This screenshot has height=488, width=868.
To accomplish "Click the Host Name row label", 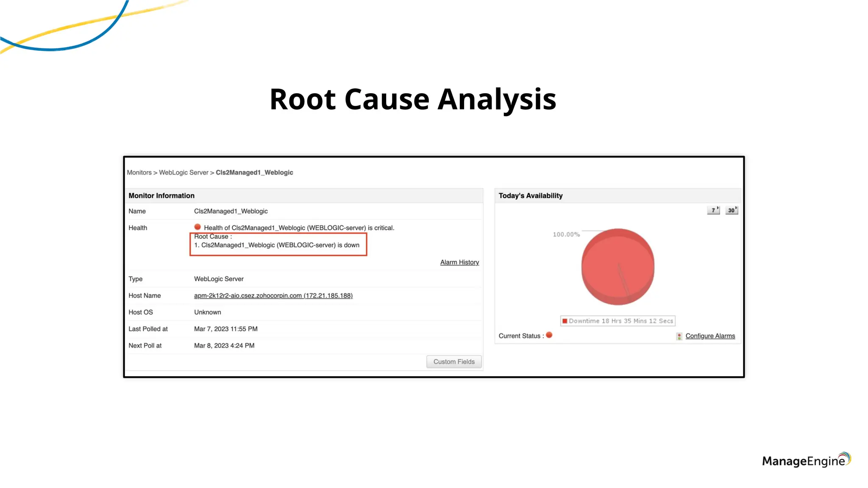I will pos(145,296).
